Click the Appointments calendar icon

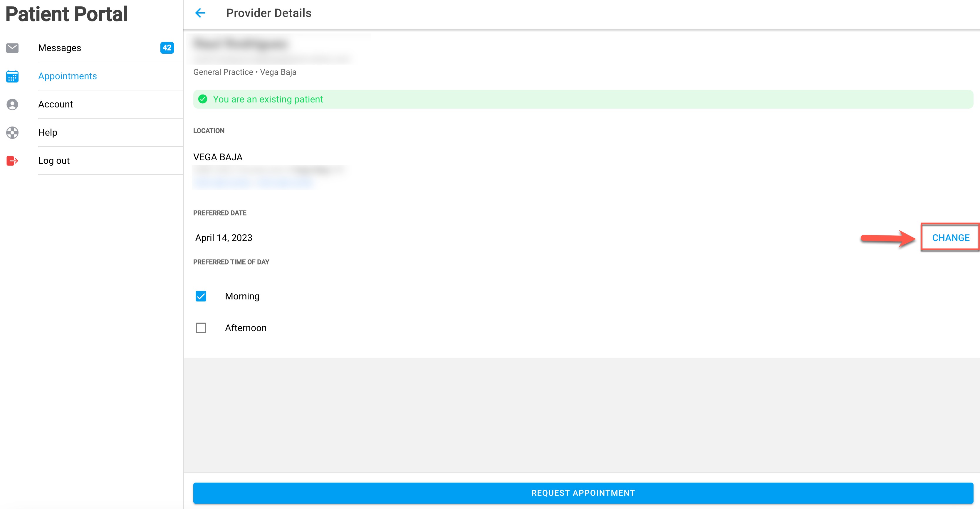point(12,76)
